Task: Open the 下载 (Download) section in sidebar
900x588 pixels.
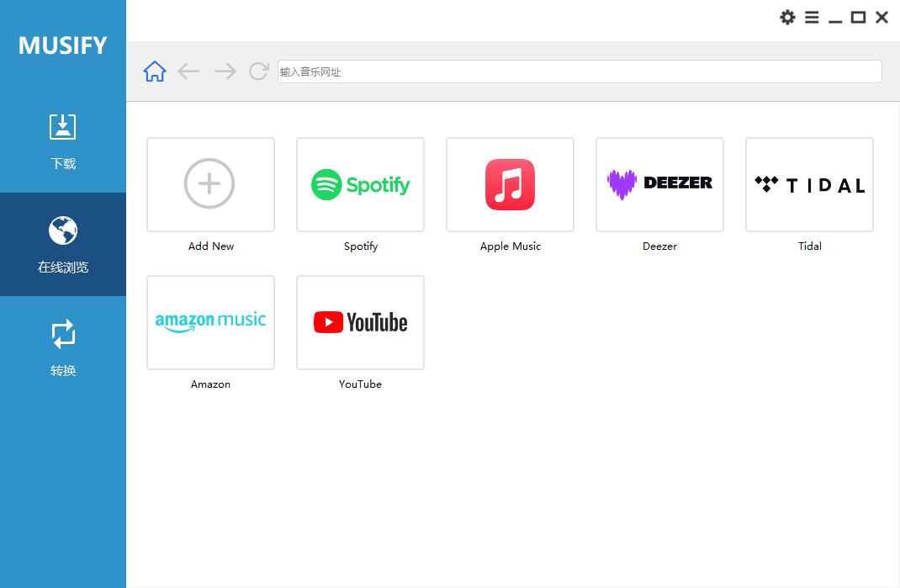Action: [x=63, y=139]
